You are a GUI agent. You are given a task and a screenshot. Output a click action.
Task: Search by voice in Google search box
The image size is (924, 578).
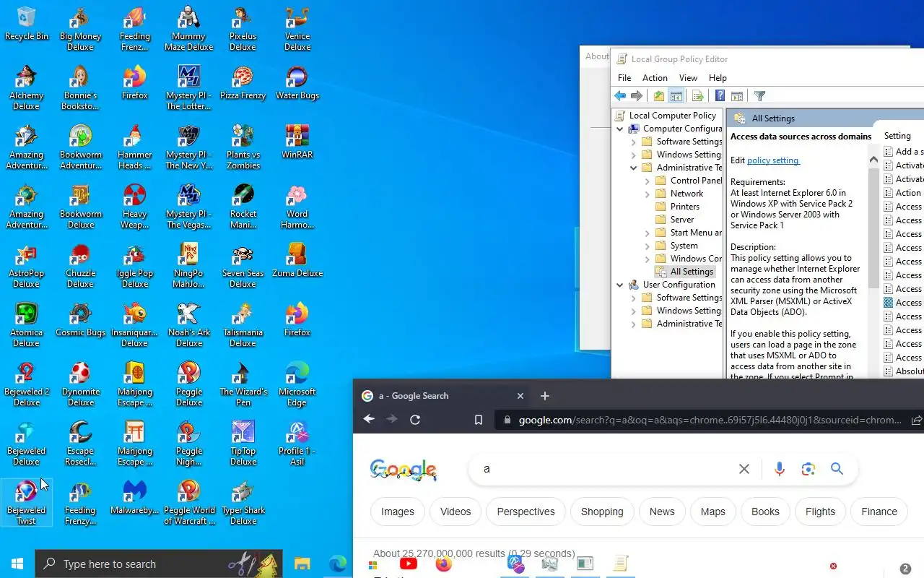coord(779,469)
